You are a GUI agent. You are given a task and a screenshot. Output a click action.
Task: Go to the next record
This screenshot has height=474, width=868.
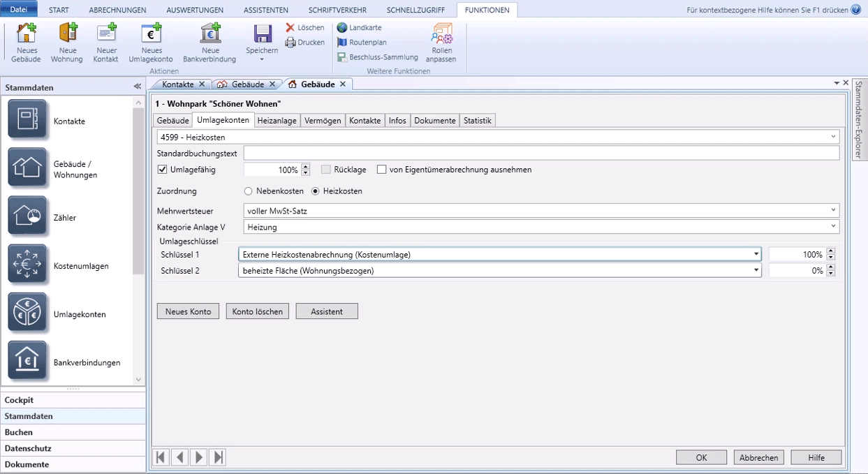point(199,457)
